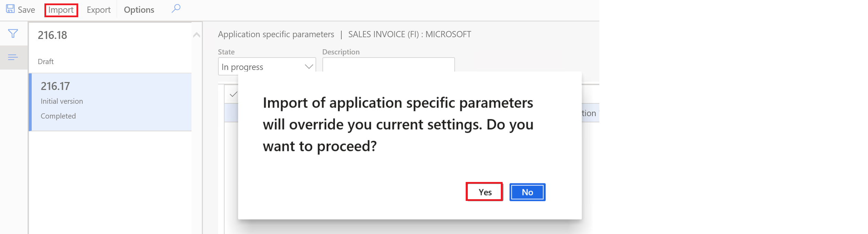The image size is (868, 234).
Task: Select version 216.17 Completed
Action: pyautogui.click(x=110, y=102)
